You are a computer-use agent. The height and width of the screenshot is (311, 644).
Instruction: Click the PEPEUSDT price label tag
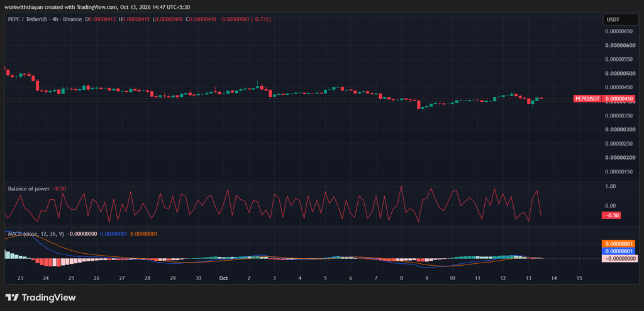tap(588, 99)
